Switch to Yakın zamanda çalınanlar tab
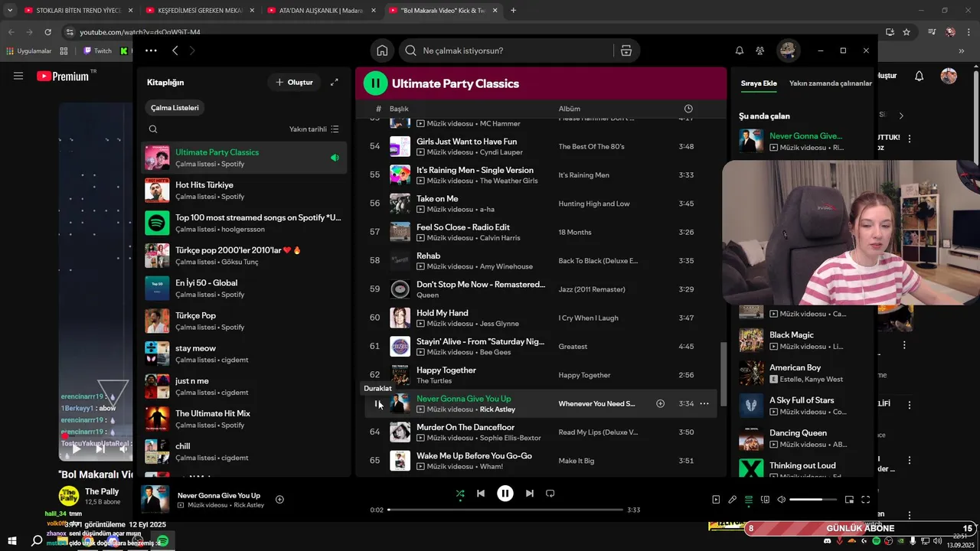Viewport: 980px width, 551px height. [x=831, y=83]
